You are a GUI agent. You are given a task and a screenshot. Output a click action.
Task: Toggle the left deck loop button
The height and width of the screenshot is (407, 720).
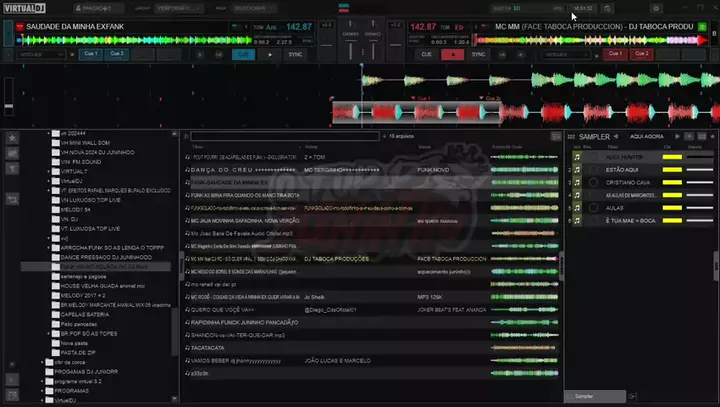[219, 55]
